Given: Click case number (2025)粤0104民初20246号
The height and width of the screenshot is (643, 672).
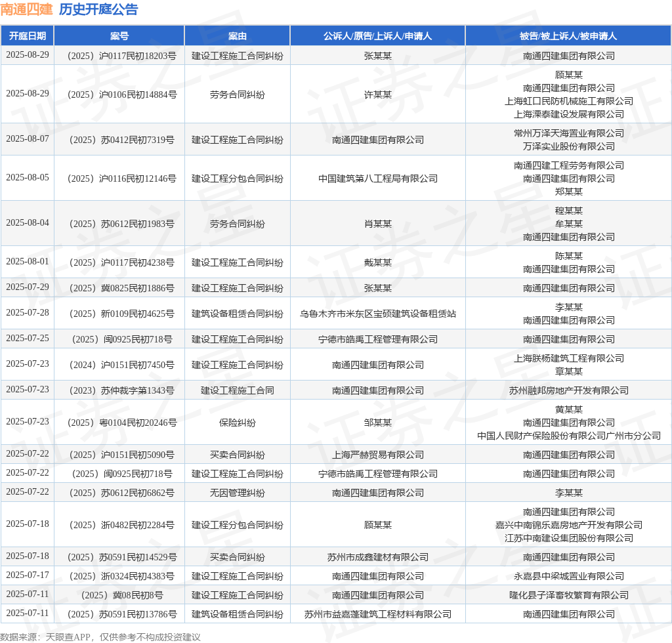Looking at the screenshot, I should click(121, 423).
